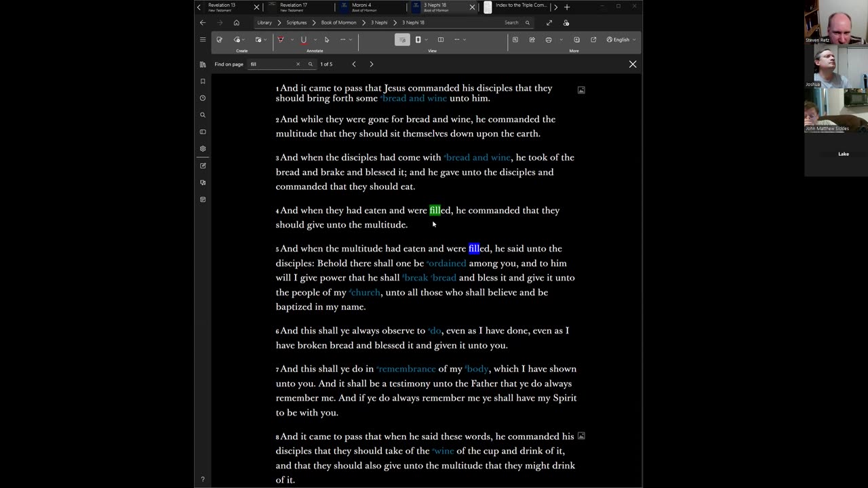868x488 pixels.
Task: Go to next search match arrow
Action: [371, 64]
